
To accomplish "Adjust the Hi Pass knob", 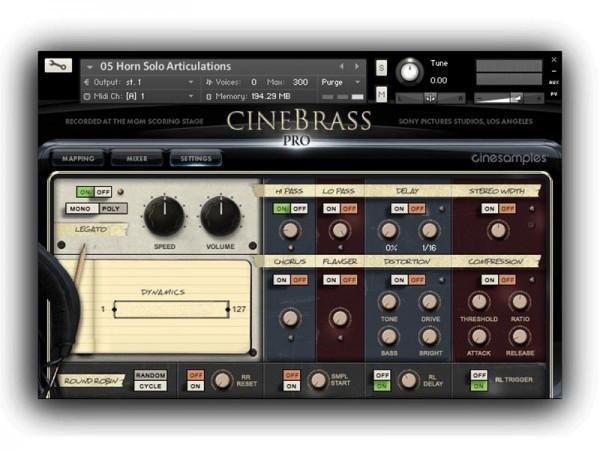I will [x=290, y=231].
